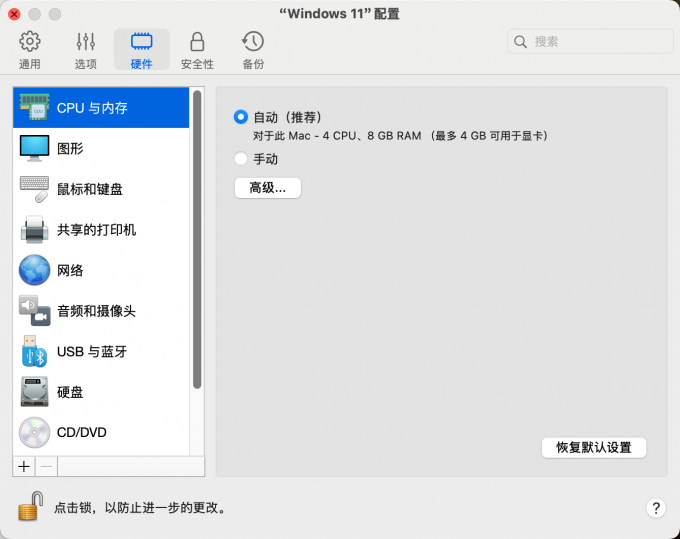Click the hardware list scrollbar
This screenshot has width=680, height=539.
click(x=197, y=239)
